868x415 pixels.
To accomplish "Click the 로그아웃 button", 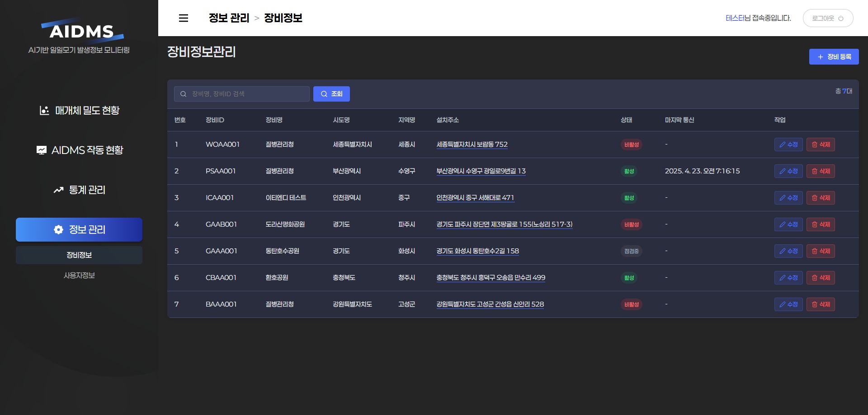I will click(828, 18).
